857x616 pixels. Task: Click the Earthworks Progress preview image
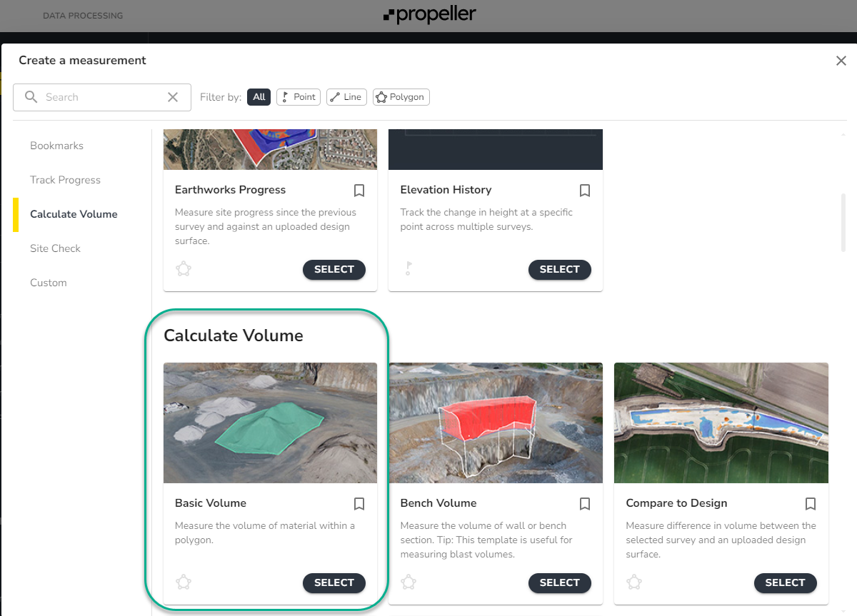pyautogui.click(x=270, y=149)
